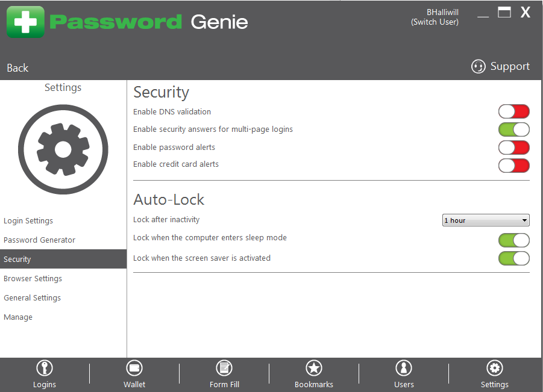Toggle lock when computer enters sleep mode
Image resolution: width=543 pixels, height=392 pixels.
pos(514,240)
